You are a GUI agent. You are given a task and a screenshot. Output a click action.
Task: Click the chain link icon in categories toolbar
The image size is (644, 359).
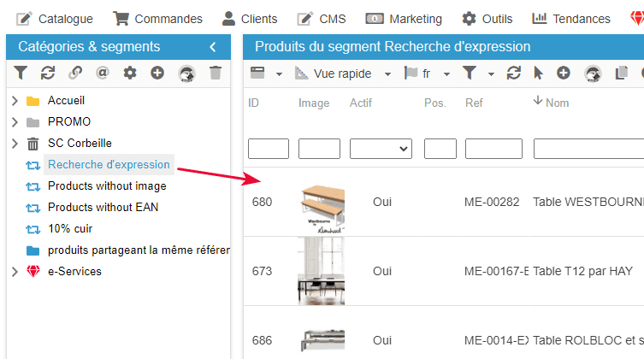(75, 74)
